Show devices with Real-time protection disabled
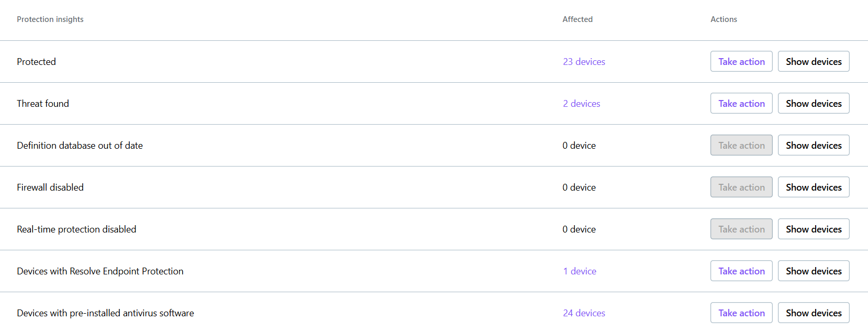This screenshot has height=332, width=868. pos(813,229)
